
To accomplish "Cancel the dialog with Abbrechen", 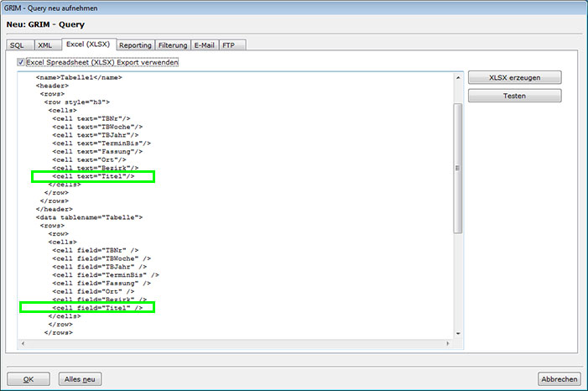I will click(559, 379).
